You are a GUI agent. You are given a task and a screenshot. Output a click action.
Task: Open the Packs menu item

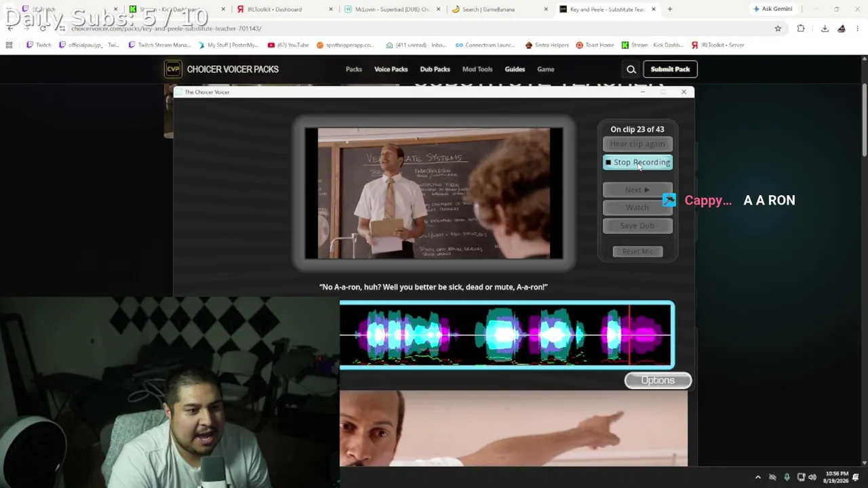[354, 69]
